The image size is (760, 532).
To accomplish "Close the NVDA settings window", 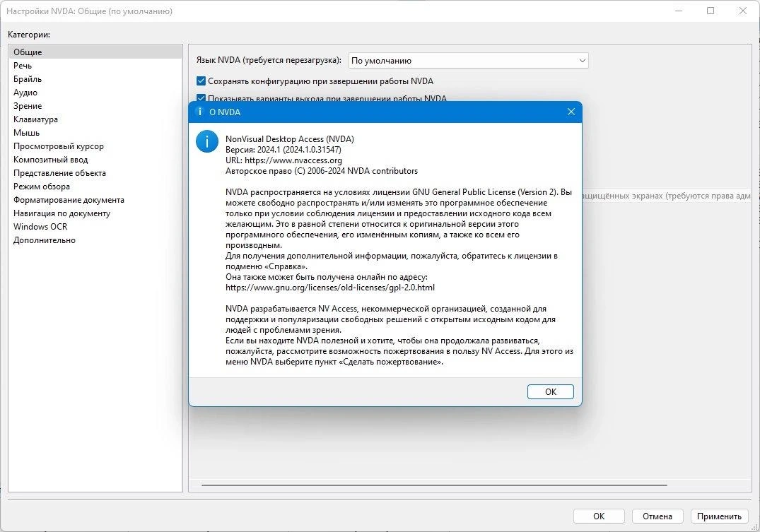I will coord(742,11).
